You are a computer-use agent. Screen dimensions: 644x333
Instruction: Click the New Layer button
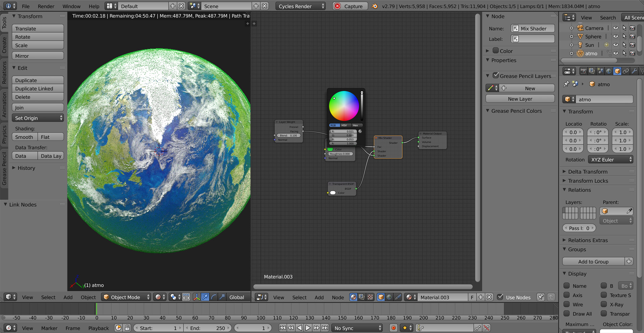tap(520, 99)
